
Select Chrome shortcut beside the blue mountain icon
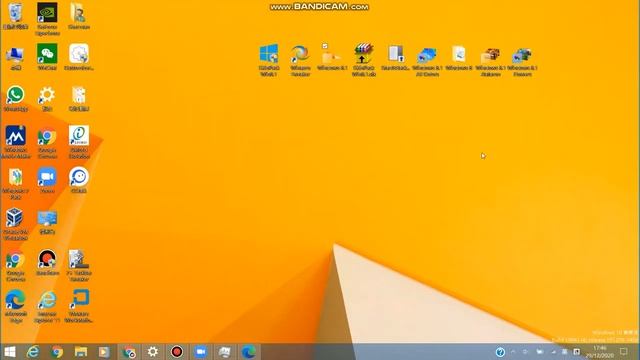click(47, 136)
